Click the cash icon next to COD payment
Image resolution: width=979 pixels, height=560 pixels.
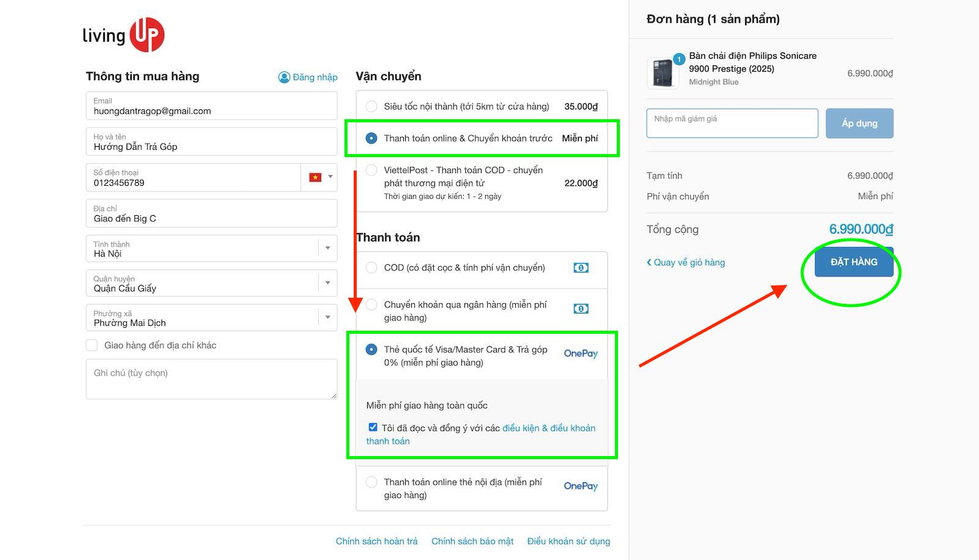[581, 268]
